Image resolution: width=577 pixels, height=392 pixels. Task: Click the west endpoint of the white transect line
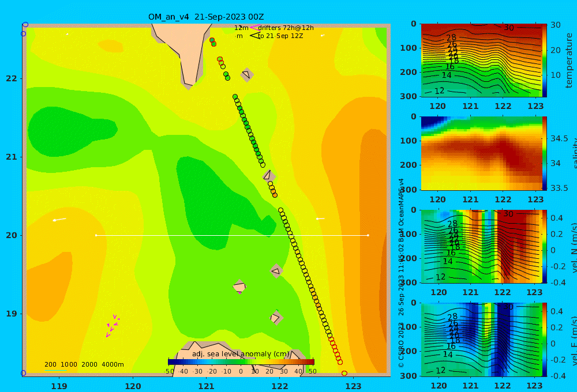(96, 235)
